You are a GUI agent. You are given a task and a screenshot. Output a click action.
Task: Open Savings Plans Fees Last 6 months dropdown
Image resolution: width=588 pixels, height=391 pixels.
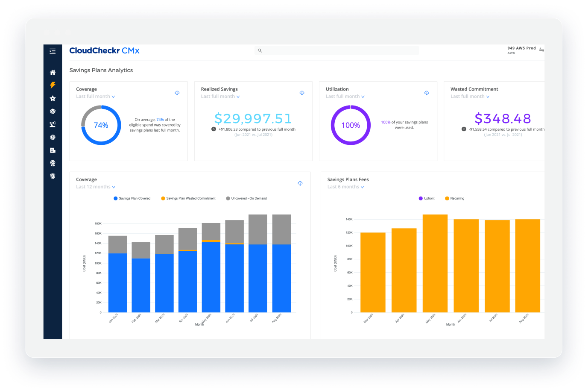[346, 187]
